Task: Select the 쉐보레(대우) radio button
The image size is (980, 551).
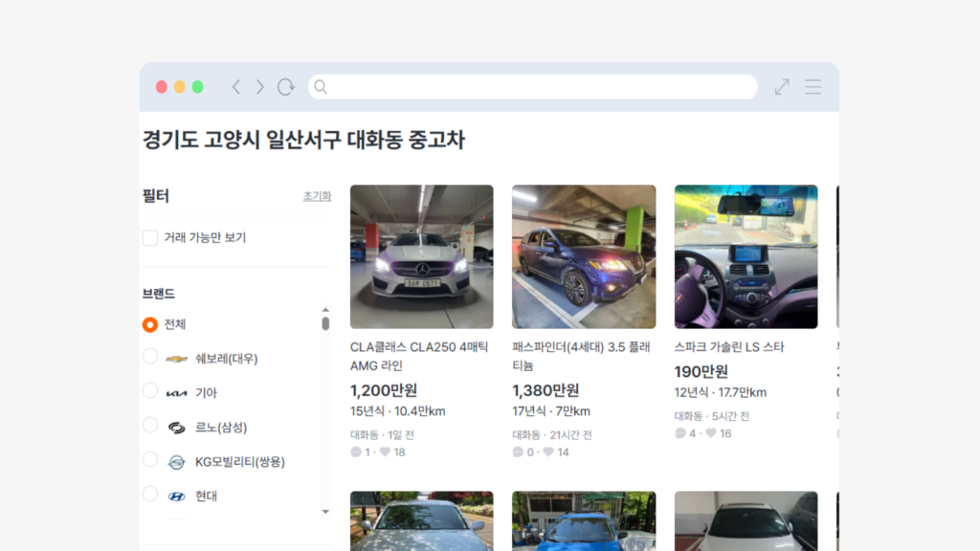Action: point(150,356)
